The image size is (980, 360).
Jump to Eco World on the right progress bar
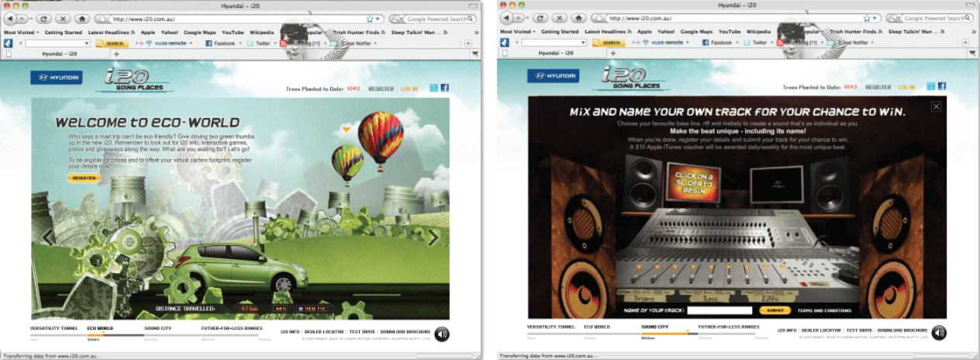tap(596, 327)
